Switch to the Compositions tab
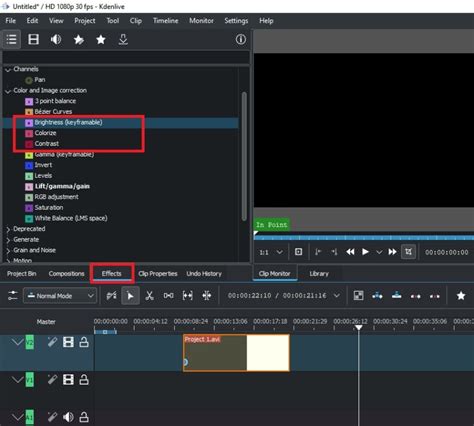The height and width of the screenshot is (426, 474). tap(66, 274)
